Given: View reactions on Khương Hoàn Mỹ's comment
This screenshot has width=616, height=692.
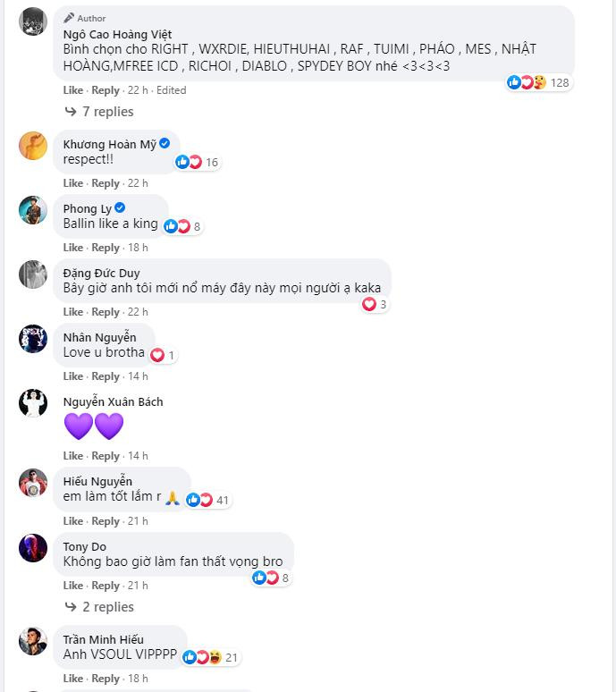Looking at the screenshot, I should (x=197, y=162).
